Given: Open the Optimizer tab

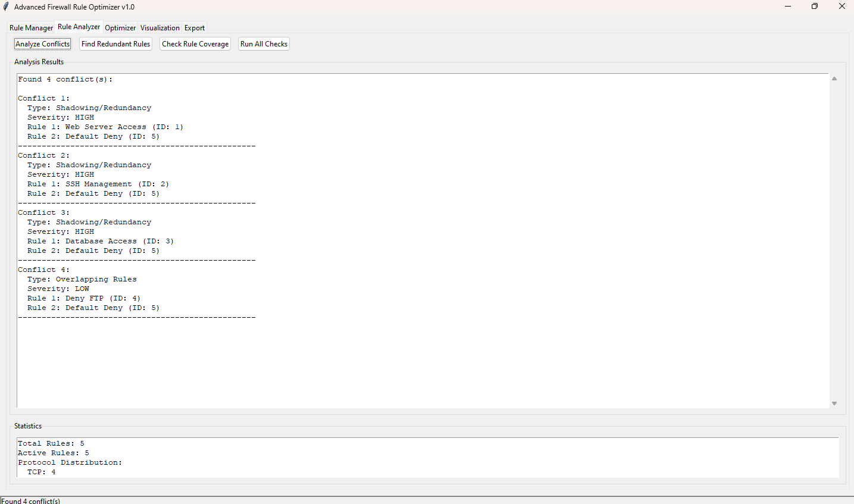Looking at the screenshot, I should (120, 28).
